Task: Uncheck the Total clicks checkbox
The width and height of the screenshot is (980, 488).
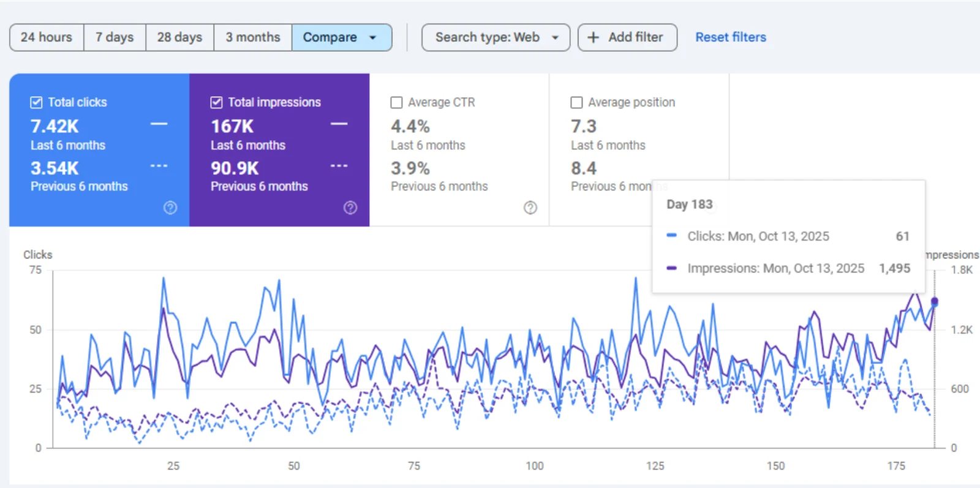Action: click(37, 102)
